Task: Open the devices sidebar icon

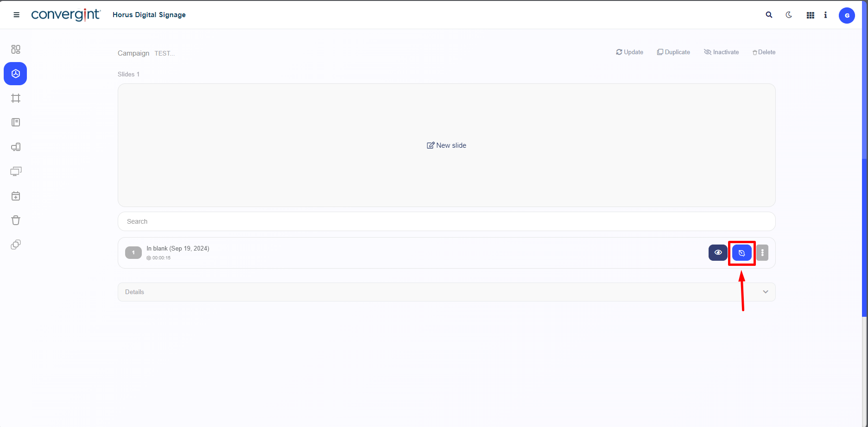Action: [x=16, y=147]
